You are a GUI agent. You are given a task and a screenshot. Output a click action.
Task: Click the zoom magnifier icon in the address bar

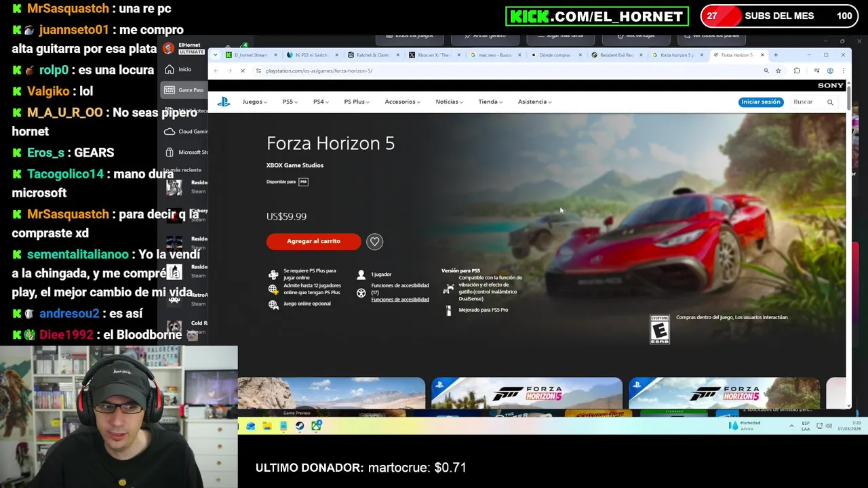pyautogui.click(x=766, y=70)
